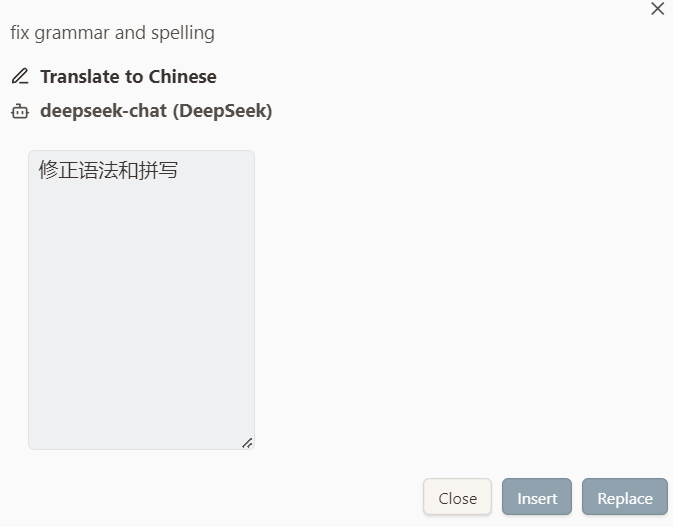Click the word Chinese in the command title
The width and height of the screenshot is (673, 527).
tap(182, 76)
